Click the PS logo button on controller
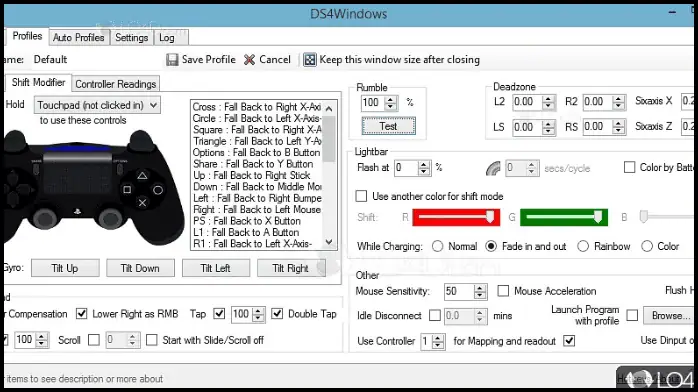 pyautogui.click(x=77, y=212)
